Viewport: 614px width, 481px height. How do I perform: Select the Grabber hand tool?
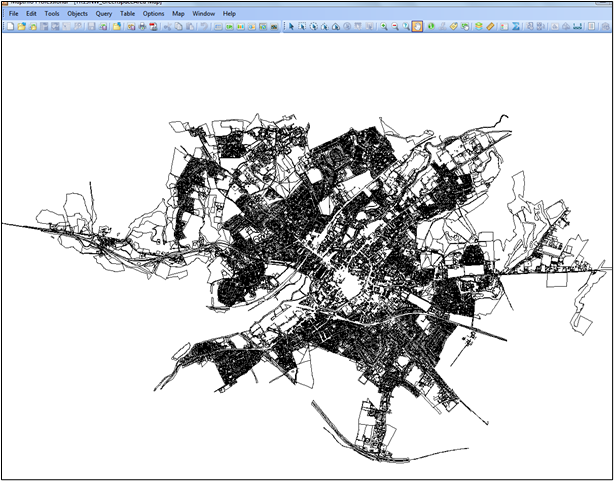(x=417, y=27)
